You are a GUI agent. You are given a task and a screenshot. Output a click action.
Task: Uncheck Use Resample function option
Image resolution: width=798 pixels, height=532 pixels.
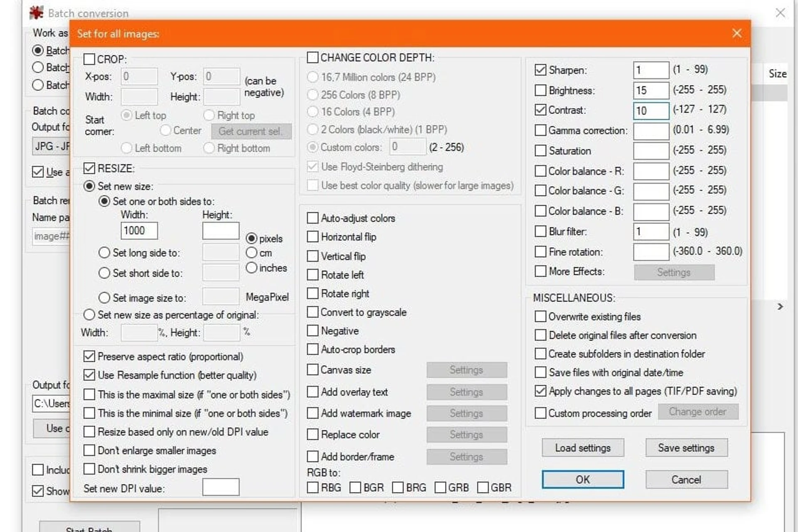point(89,375)
